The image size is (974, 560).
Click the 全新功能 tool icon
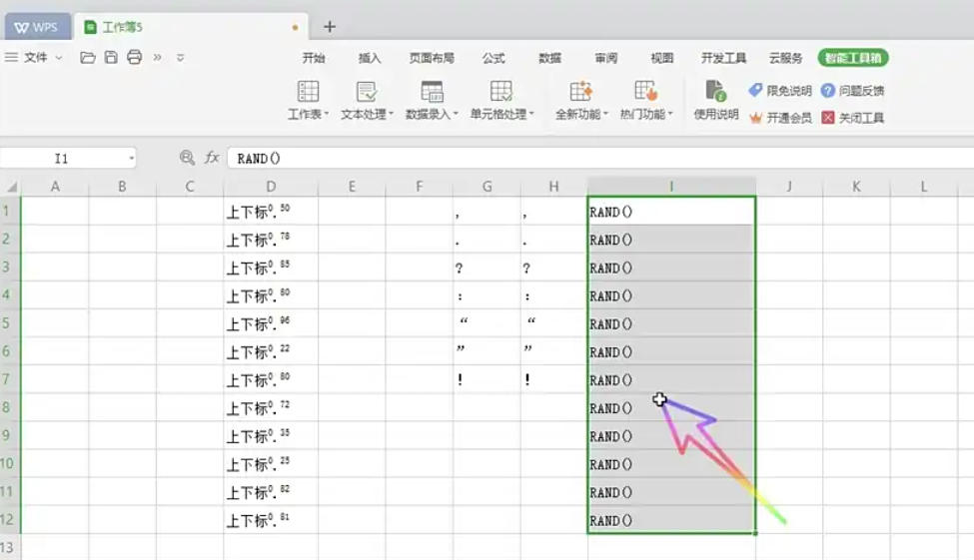pos(581,91)
